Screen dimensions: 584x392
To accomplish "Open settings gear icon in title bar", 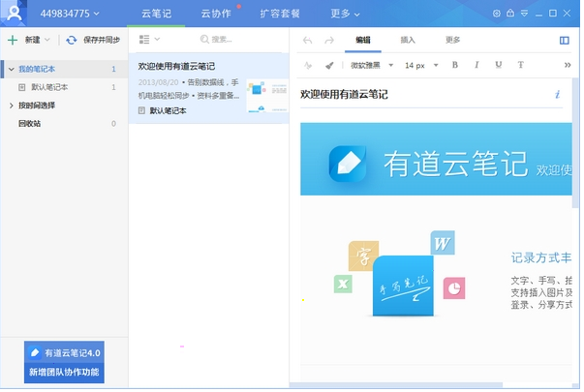I will point(497,14).
